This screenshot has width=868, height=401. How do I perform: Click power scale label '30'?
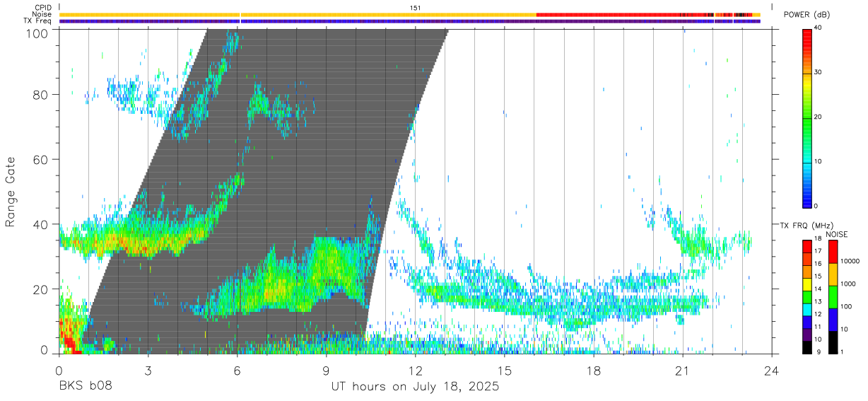coord(818,72)
